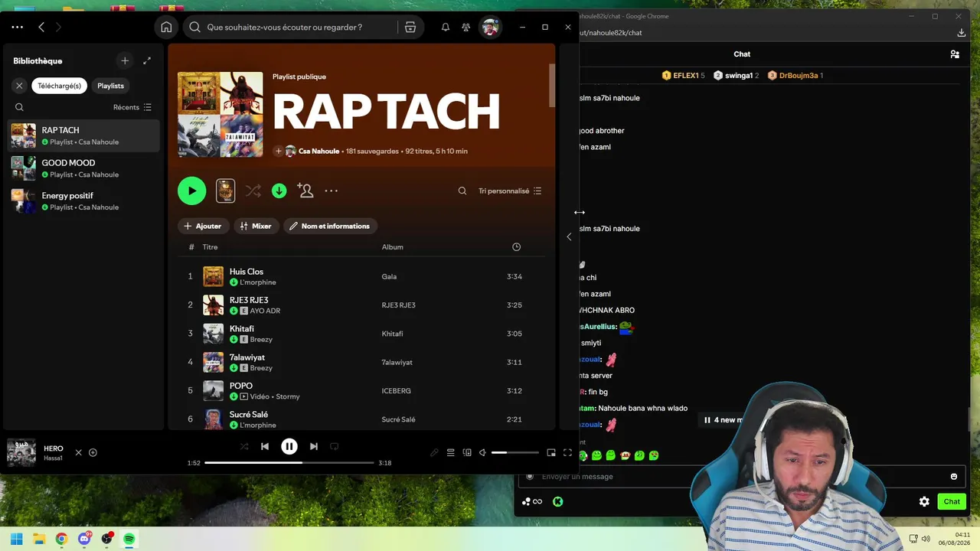Screen dimensions: 980x551
Task: Open the Connect to a device icon
Action: click(467, 452)
